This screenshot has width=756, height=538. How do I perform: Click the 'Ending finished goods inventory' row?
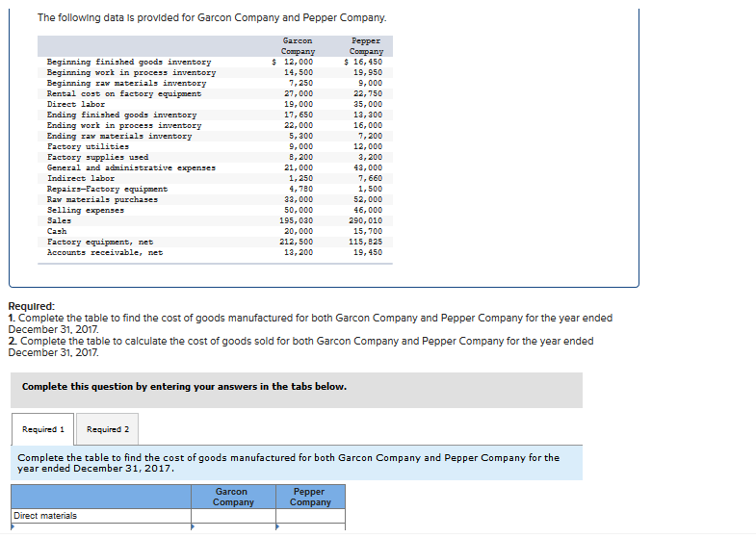click(x=215, y=115)
